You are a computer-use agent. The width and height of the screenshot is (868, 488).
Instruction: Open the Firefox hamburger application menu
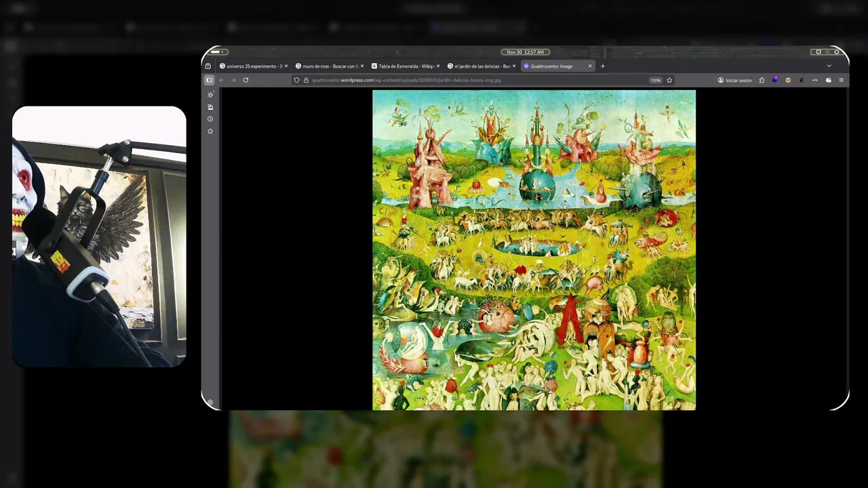click(842, 80)
